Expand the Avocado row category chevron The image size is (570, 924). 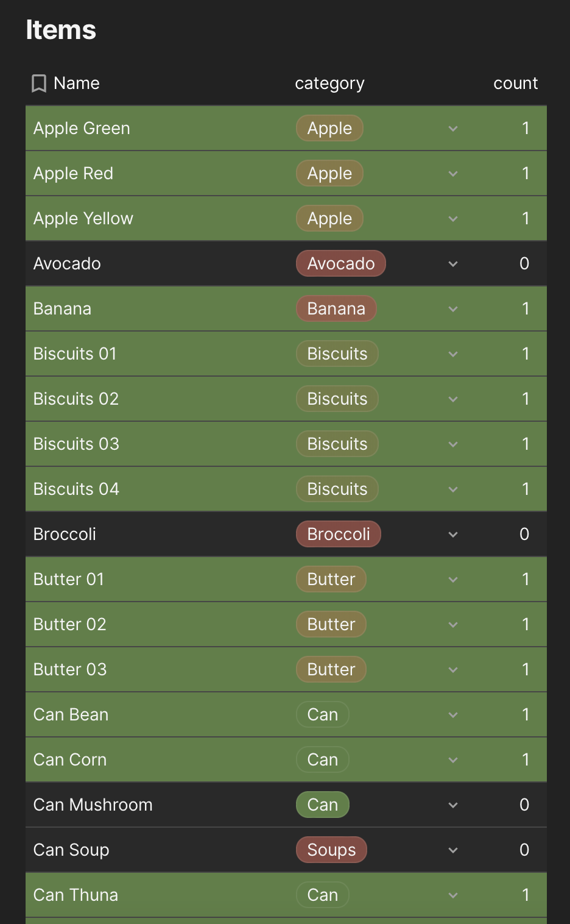tap(453, 264)
